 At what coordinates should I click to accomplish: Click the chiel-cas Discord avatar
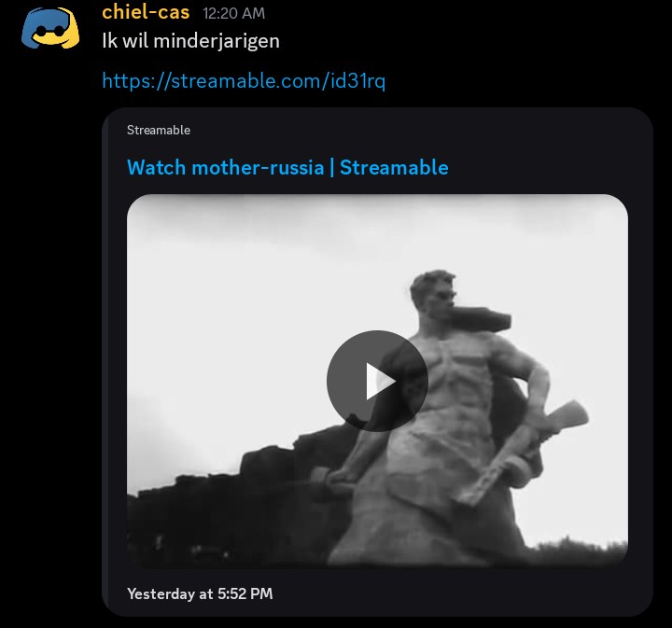click(x=50, y=28)
